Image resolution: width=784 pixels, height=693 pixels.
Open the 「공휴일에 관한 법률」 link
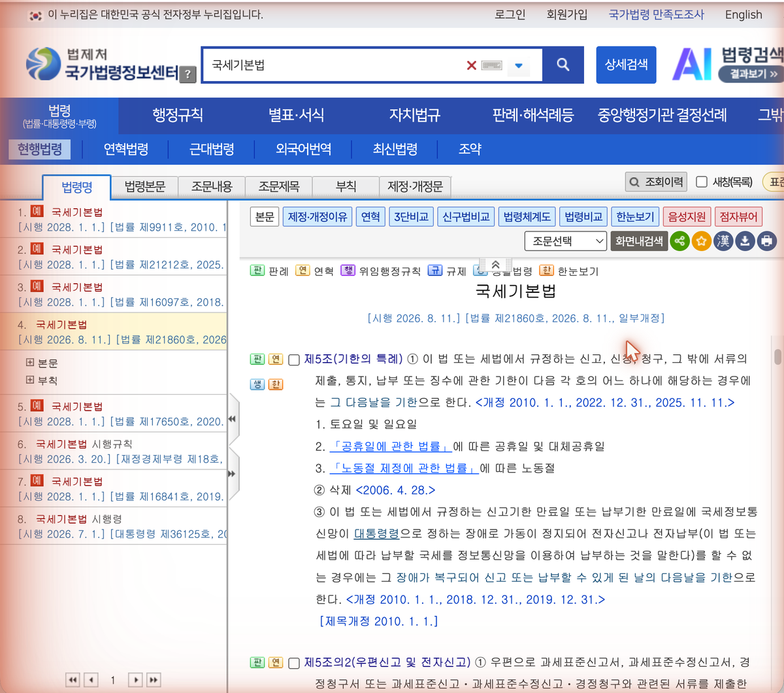pos(391,447)
